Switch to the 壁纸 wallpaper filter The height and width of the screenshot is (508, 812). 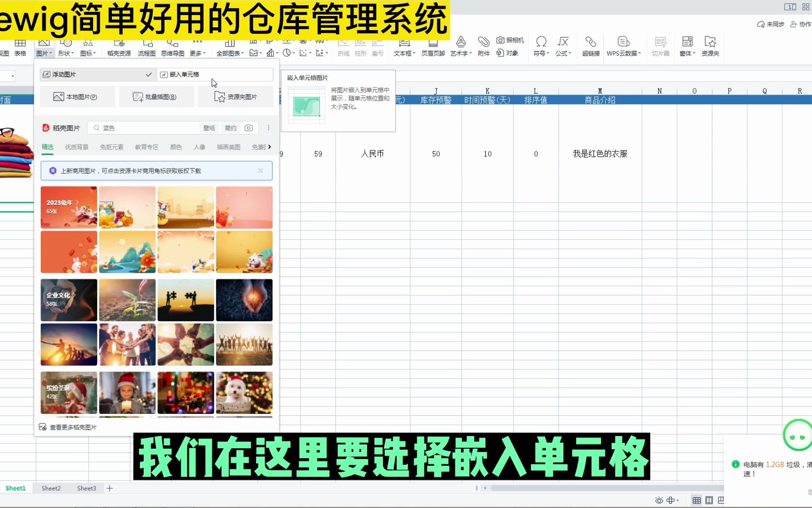point(209,127)
